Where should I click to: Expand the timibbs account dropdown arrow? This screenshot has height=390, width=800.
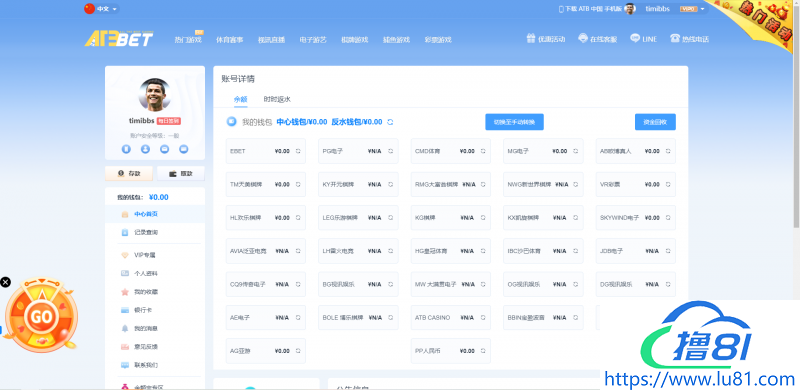pyautogui.click(x=702, y=9)
